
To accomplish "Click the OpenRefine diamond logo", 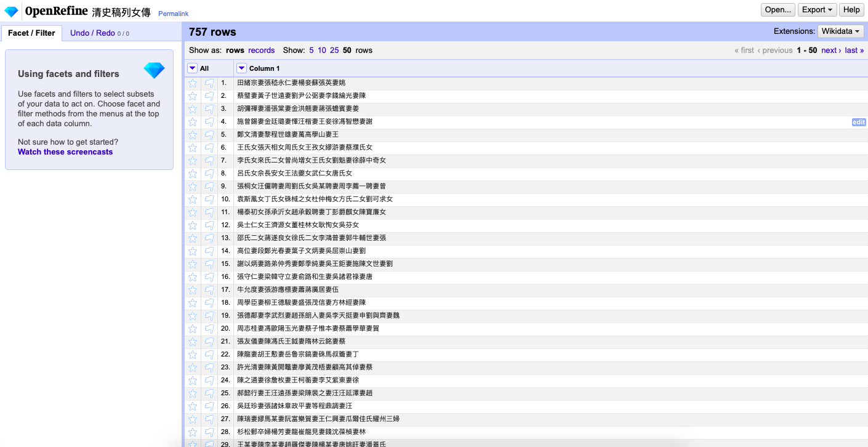I will (x=11, y=11).
